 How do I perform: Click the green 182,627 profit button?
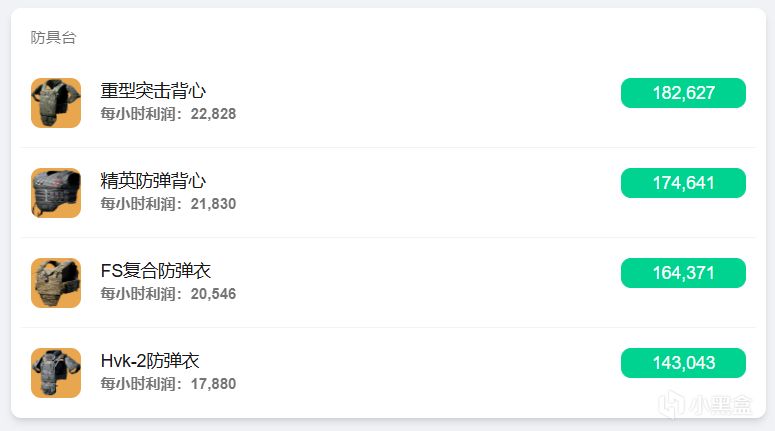(x=683, y=93)
